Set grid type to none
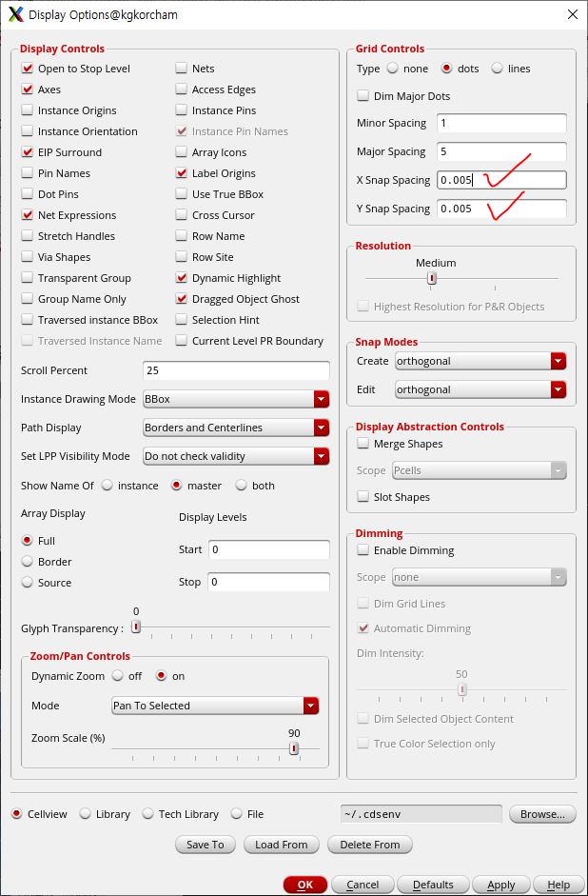 (392, 69)
